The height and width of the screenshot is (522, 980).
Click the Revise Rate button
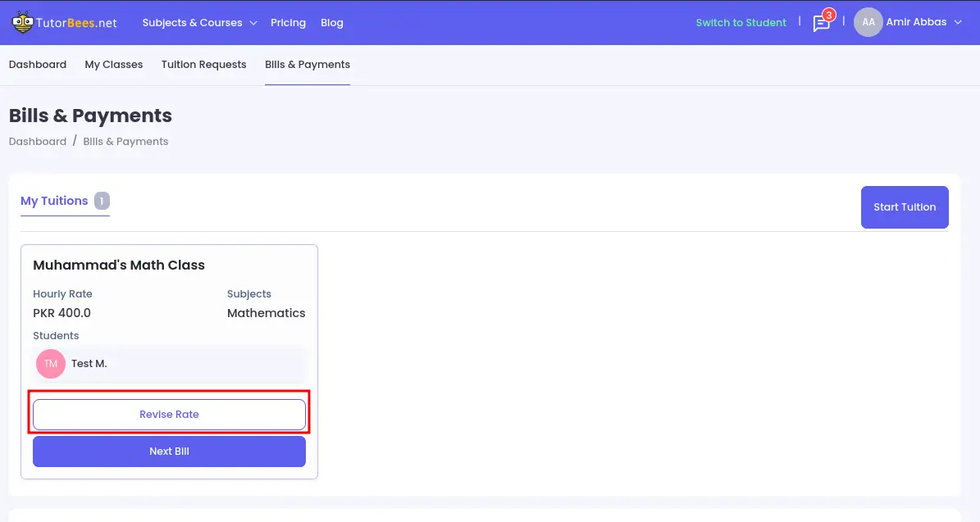tap(169, 415)
